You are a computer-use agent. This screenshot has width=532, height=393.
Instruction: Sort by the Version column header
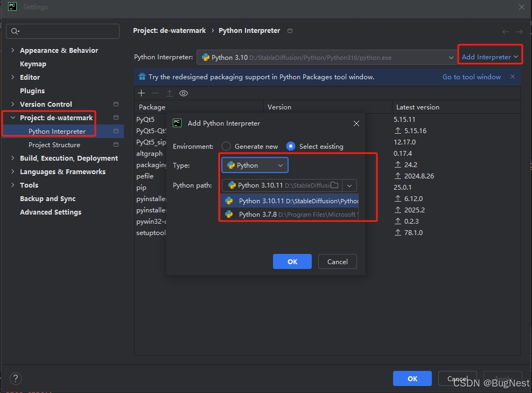point(328,107)
